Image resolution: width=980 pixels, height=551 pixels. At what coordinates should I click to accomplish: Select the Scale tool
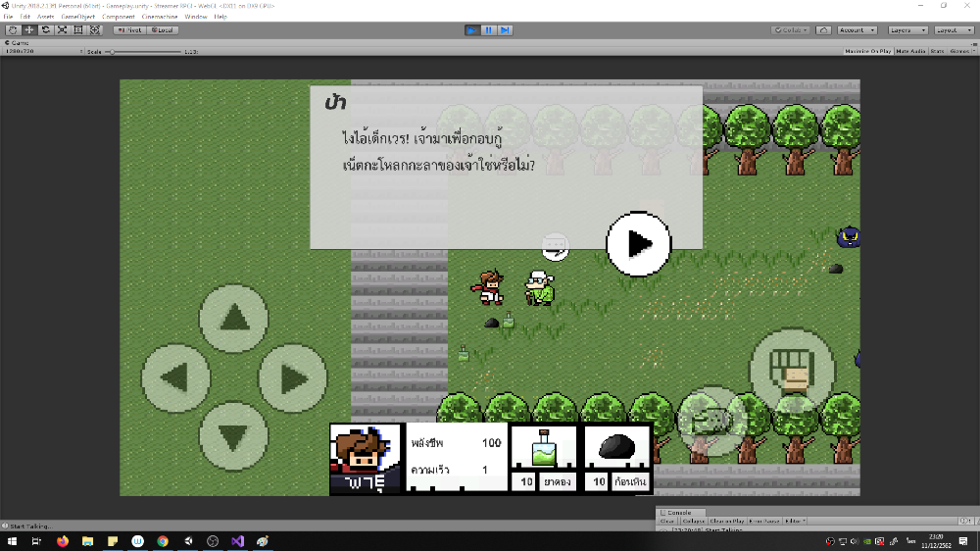click(62, 30)
